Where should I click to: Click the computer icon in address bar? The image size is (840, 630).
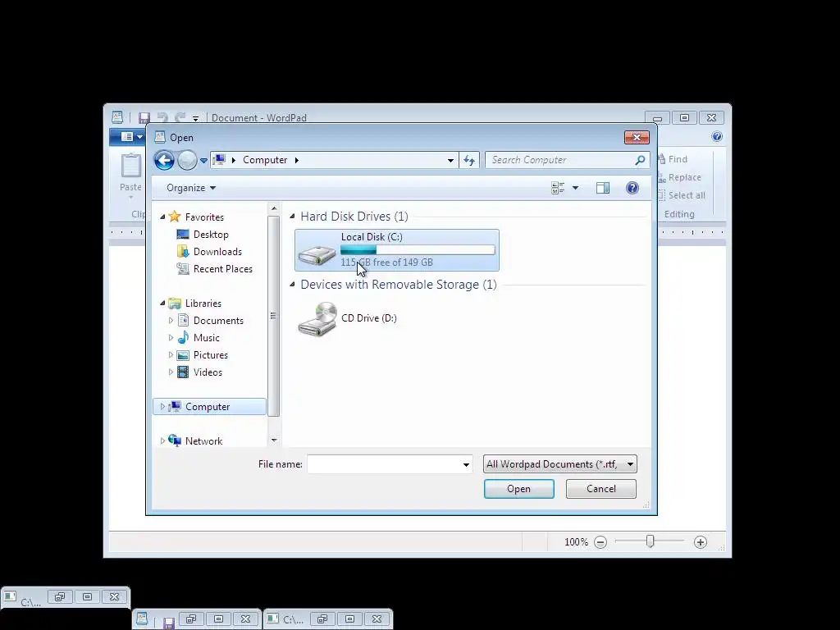coord(219,160)
